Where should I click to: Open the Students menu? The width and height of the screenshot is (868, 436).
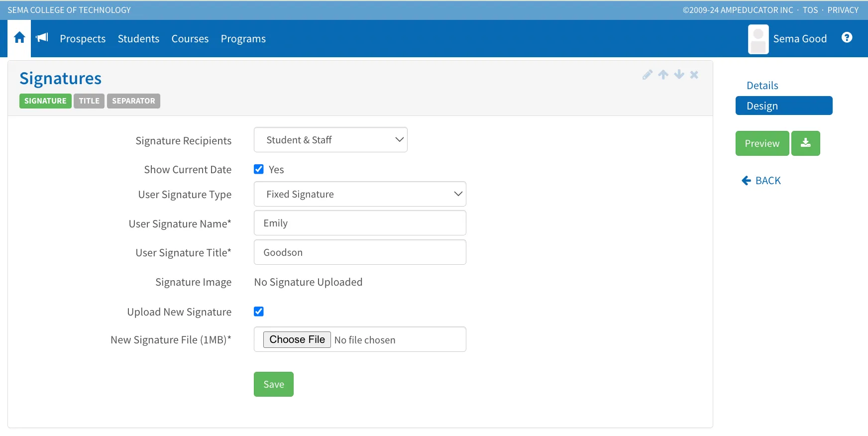tap(138, 39)
